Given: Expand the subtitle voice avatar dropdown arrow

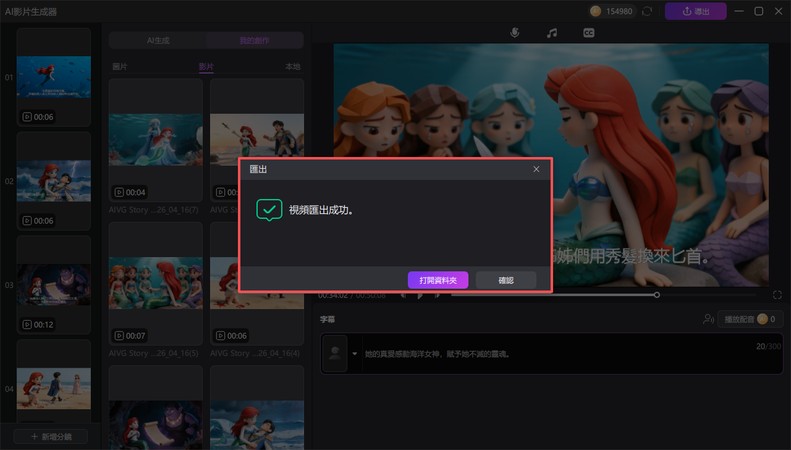Looking at the screenshot, I should [355, 354].
